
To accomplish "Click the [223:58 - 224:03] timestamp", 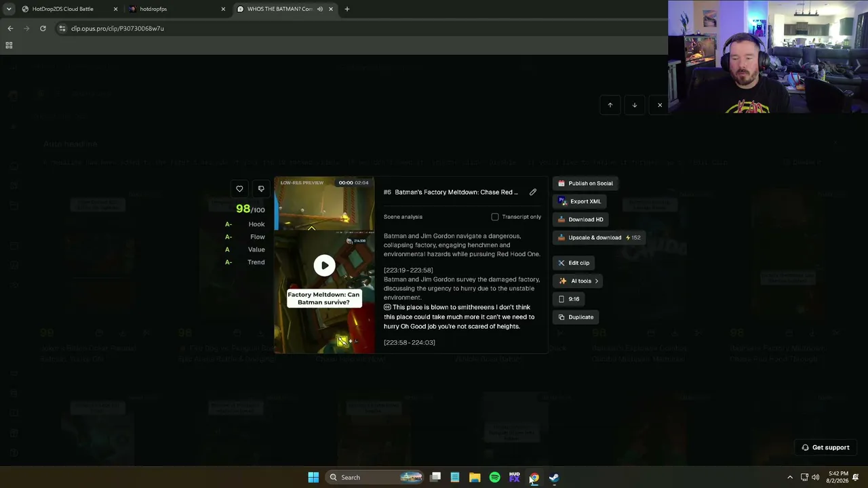I will tap(410, 343).
